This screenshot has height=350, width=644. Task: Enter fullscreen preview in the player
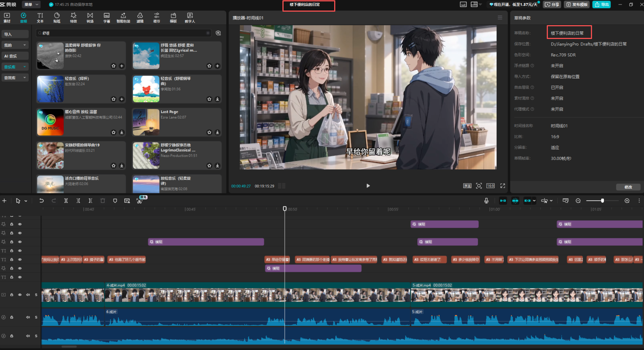(x=503, y=186)
